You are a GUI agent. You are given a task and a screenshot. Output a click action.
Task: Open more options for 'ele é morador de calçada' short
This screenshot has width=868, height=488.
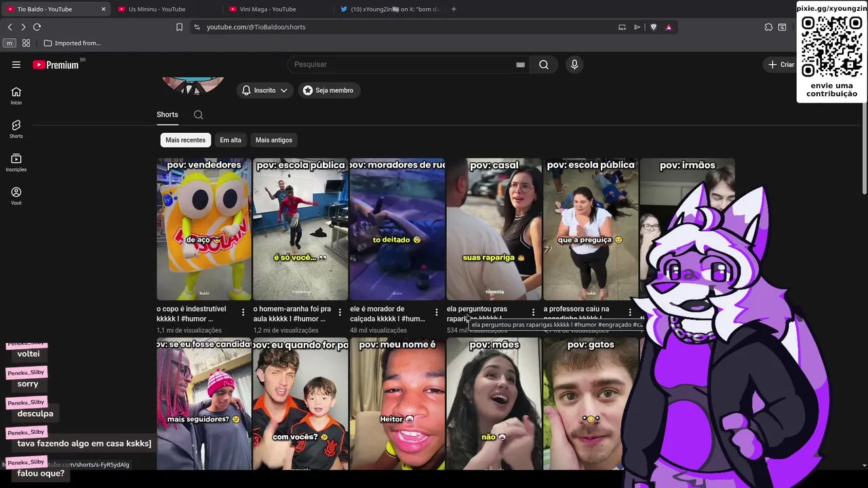(437, 312)
